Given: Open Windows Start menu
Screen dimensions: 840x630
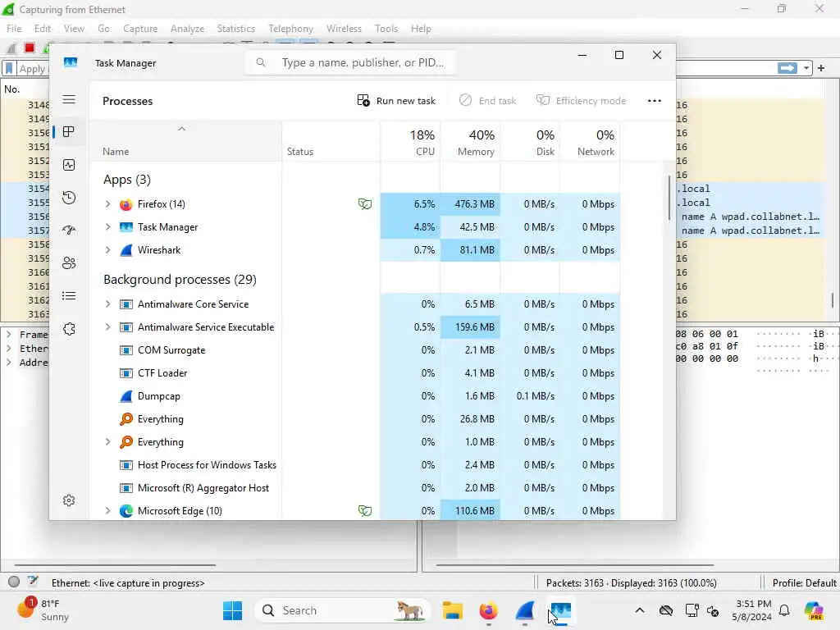Looking at the screenshot, I should 232,610.
